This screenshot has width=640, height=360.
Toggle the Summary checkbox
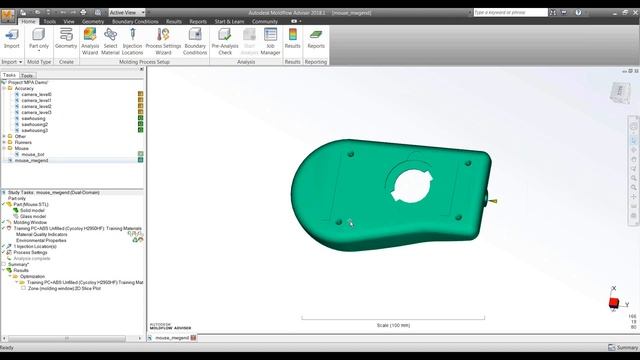4,264
